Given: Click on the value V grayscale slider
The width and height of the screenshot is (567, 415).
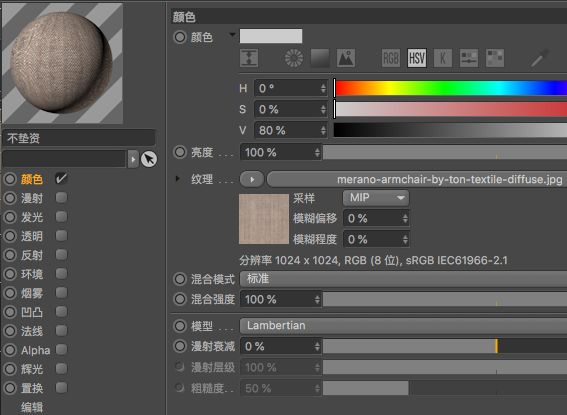Looking at the screenshot, I should [450, 130].
